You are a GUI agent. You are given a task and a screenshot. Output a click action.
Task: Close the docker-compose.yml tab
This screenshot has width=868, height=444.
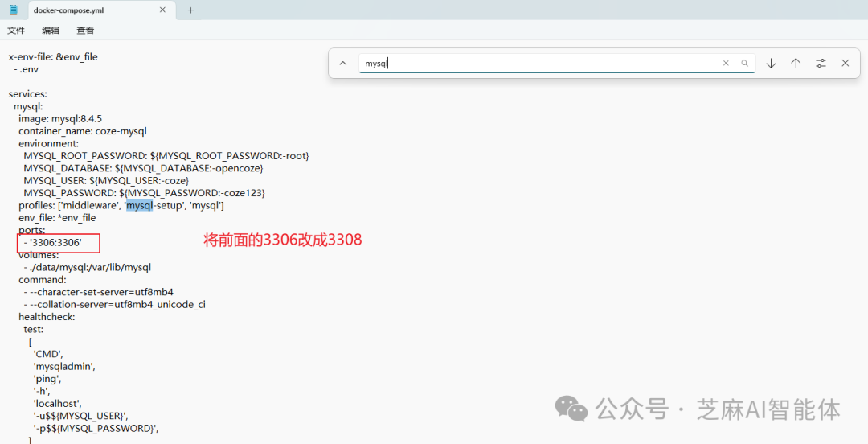(162, 10)
